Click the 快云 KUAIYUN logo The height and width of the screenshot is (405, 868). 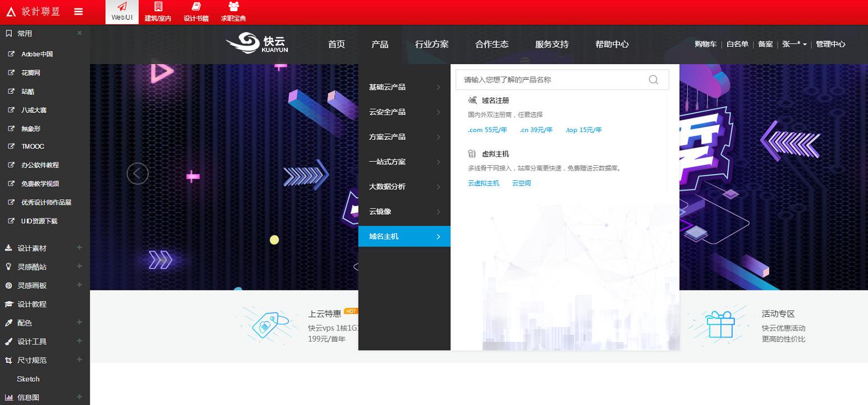click(x=256, y=44)
